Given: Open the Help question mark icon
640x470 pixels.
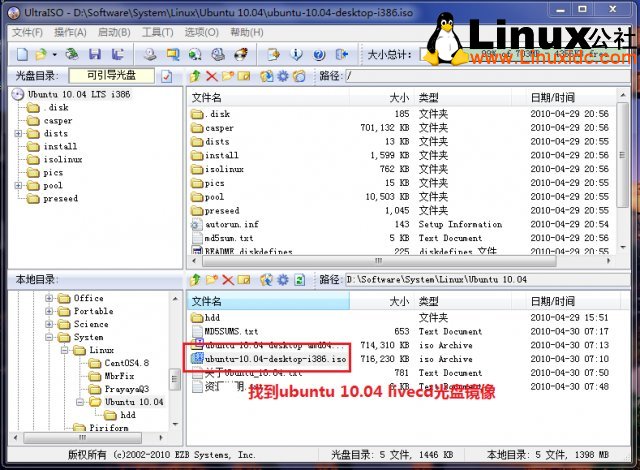Looking at the screenshot, I should pyautogui.click(x=319, y=54).
